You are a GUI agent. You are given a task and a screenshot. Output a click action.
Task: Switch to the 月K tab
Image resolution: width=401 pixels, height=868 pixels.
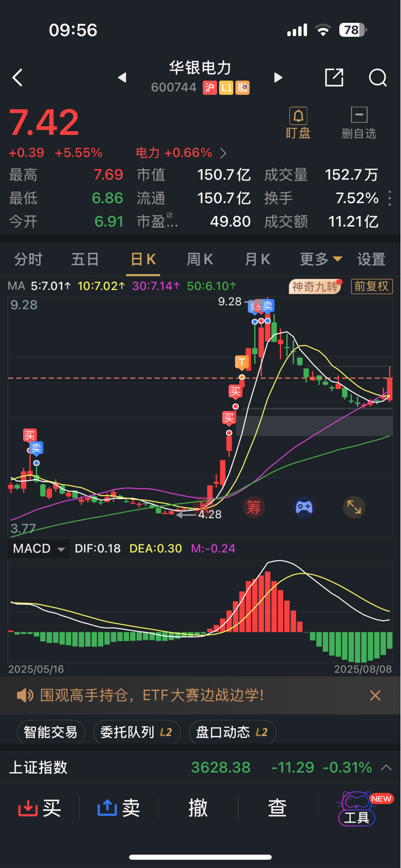click(x=257, y=259)
